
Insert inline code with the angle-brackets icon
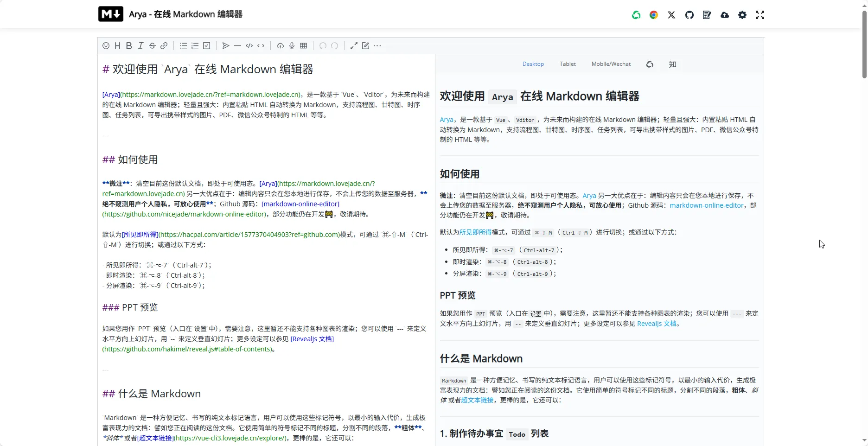click(x=261, y=46)
